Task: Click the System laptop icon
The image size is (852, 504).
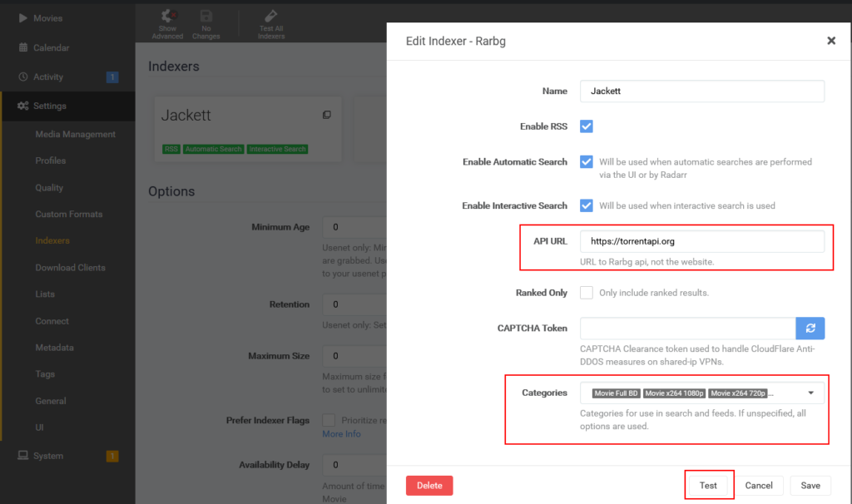Action: point(22,455)
